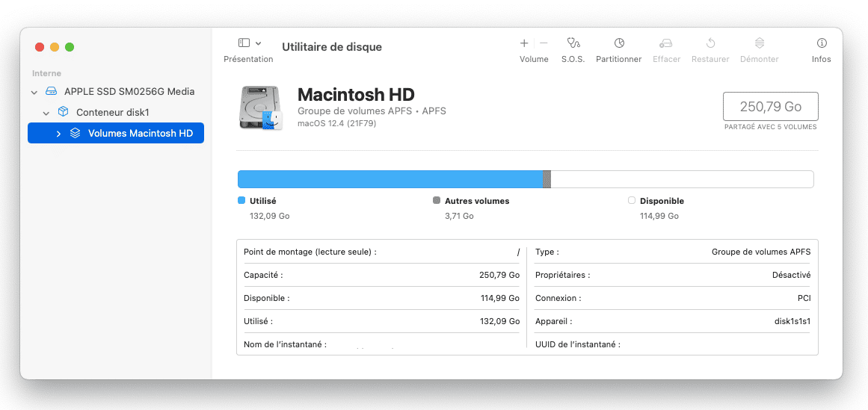
Task: Click the blue Utilisé legend swatch
Action: point(241,200)
